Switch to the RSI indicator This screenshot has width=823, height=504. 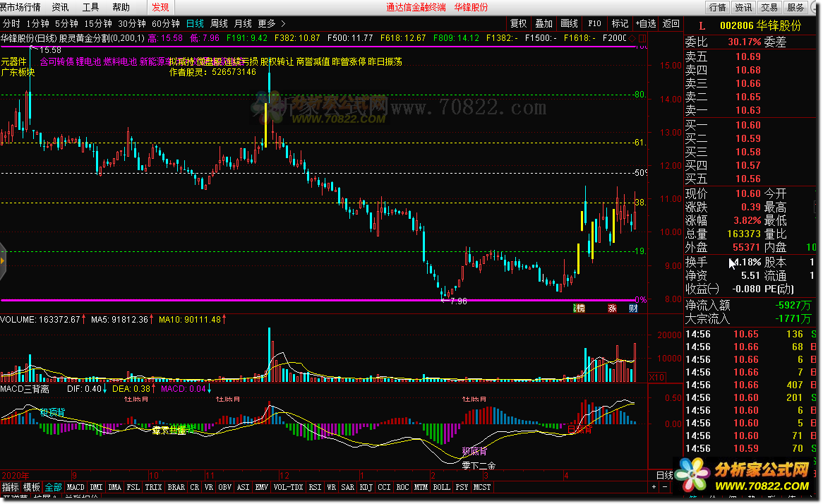[x=315, y=487]
